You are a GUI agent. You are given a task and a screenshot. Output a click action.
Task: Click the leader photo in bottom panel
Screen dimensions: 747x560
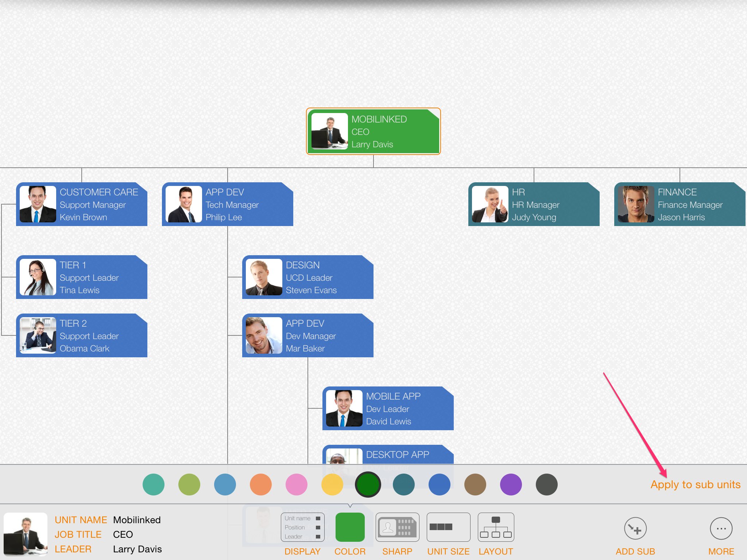point(26,534)
